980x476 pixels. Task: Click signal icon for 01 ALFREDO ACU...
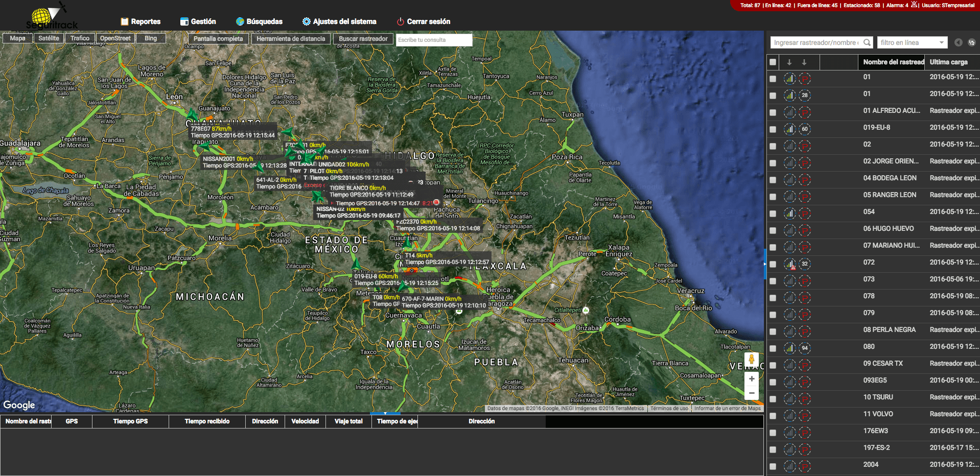pyautogui.click(x=790, y=112)
